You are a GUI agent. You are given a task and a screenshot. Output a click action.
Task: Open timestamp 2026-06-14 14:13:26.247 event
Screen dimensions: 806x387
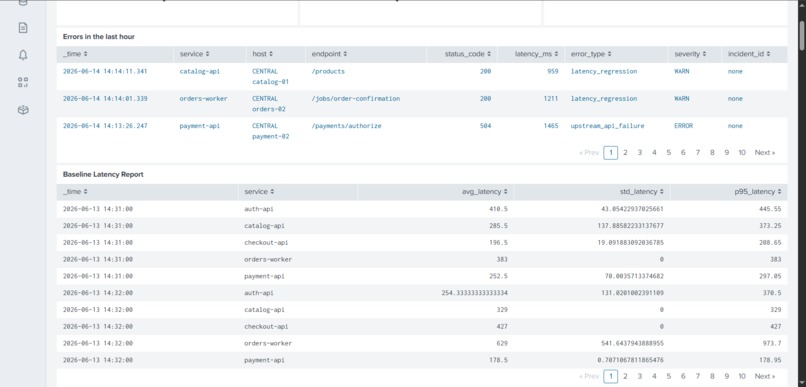pyautogui.click(x=105, y=126)
